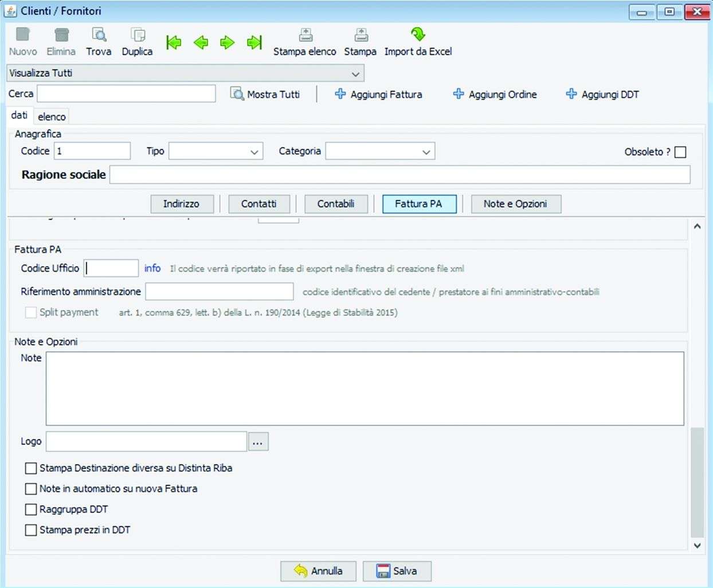Enable Raggruppa DDT option

(31, 509)
